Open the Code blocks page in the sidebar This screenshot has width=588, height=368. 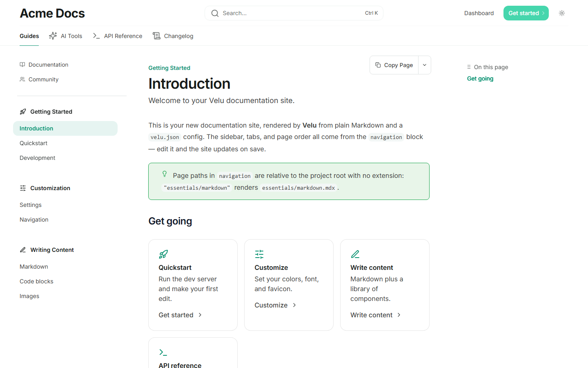[36, 281]
